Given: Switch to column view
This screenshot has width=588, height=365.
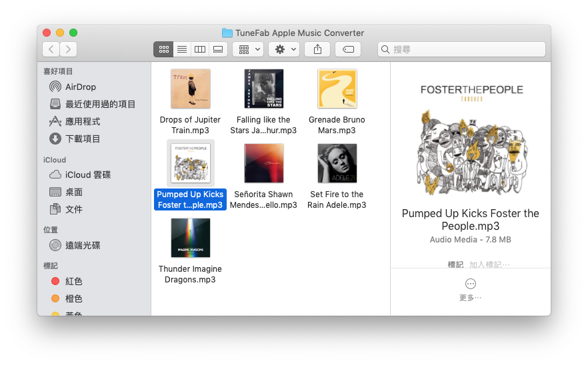Looking at the screenshot, I should [200, 49].
